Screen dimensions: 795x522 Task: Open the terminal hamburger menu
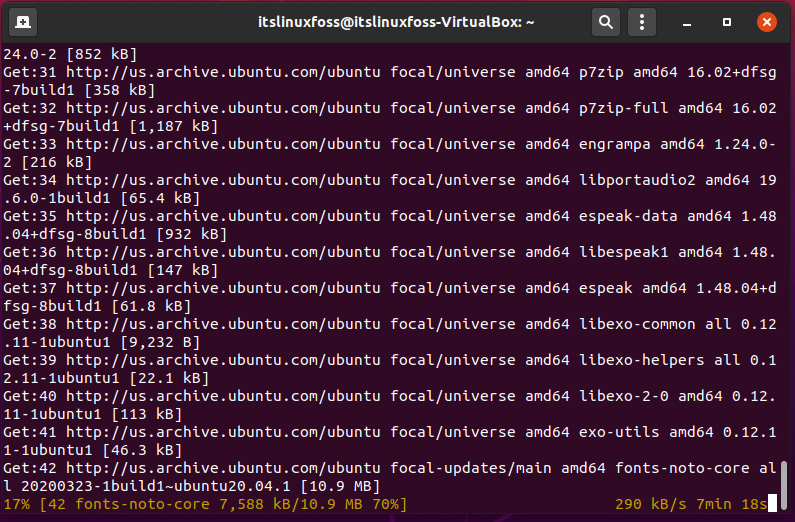point(642,22)
